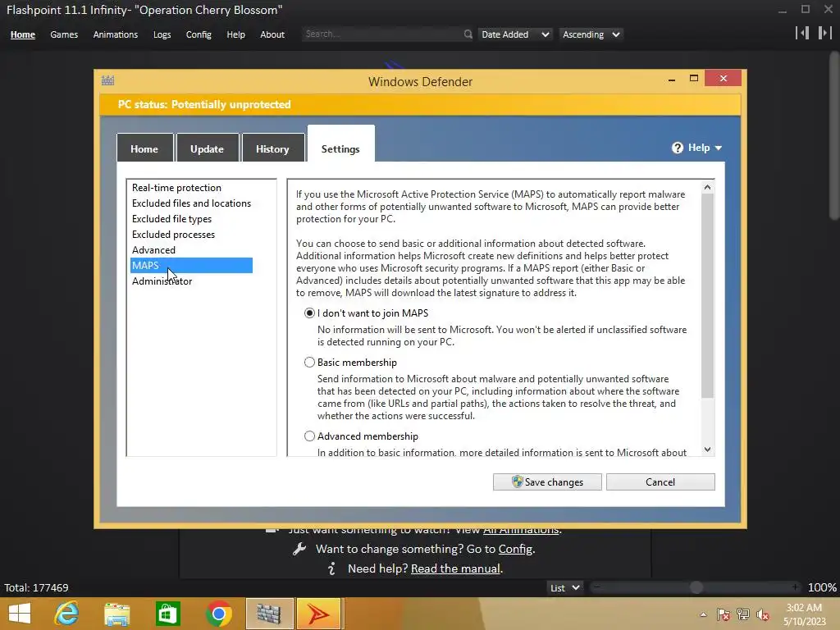Click the Total: 177469 status text
This screenshot has width=840, height=630.
tap(36, 587)
